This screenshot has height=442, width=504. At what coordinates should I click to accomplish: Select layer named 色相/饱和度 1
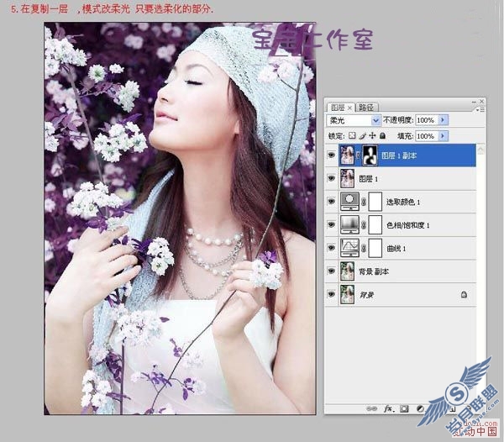pos(408,225)
